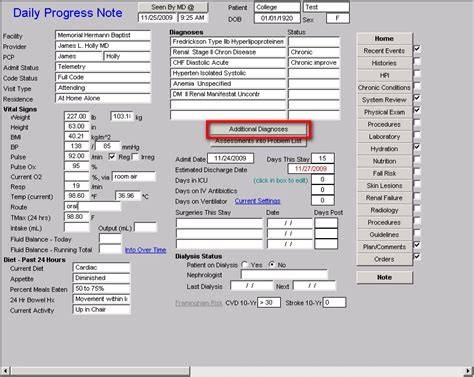Click the first Surgeries This Stay field
The height and width of the screenshot is (377, 474).
click(x=219, y=223)
